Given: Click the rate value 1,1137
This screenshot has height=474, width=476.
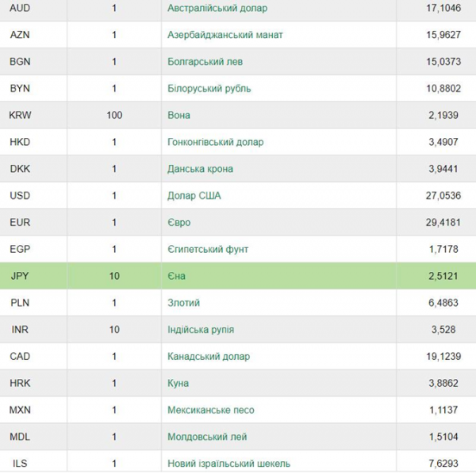Looking at the screenshot, I should pos(443,410).
